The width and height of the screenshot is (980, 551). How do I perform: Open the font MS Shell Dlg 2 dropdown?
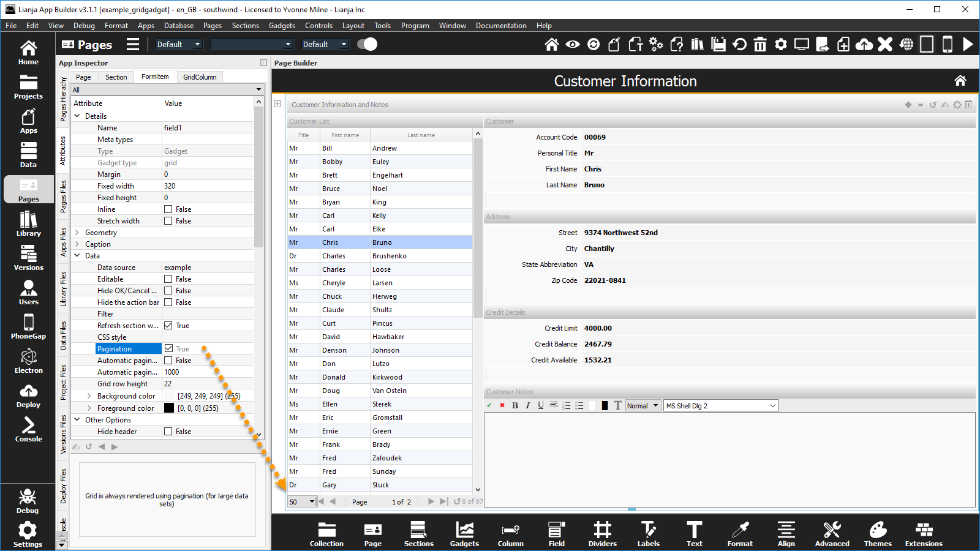click(x=720, y=406)
